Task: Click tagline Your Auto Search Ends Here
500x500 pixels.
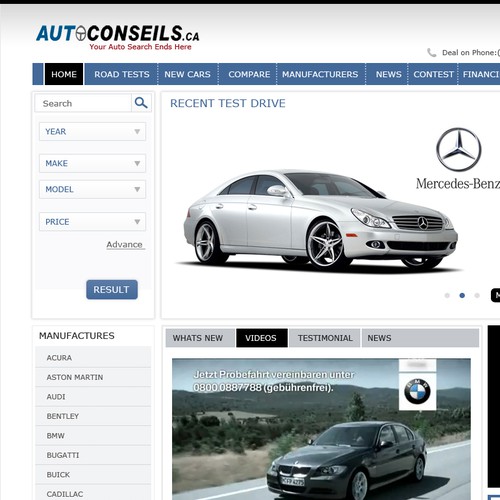Action: (x=140, y=47)
